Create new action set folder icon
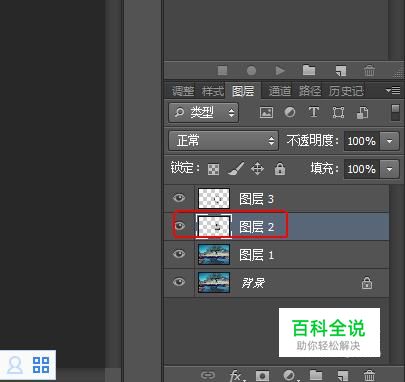The height and width of the screenshot is (382, 405). click(x=309, y=70)
